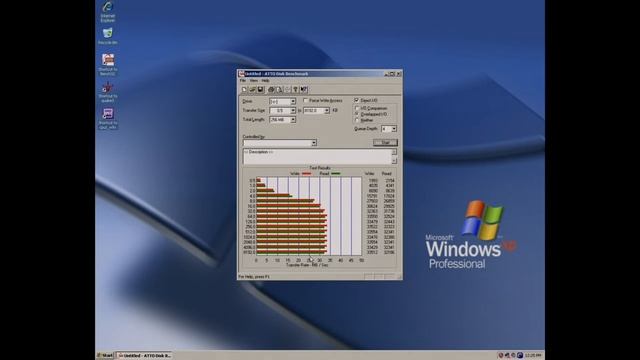Select the I/O Comparison radio button
Screen dimensions: 640x360
click(x=357, y=108)
